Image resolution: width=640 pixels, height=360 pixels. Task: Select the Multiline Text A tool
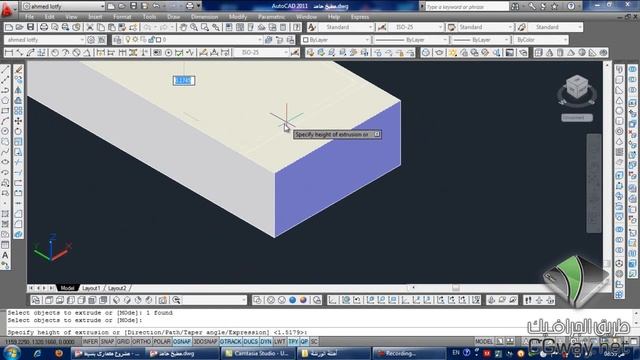coord(5,255)
